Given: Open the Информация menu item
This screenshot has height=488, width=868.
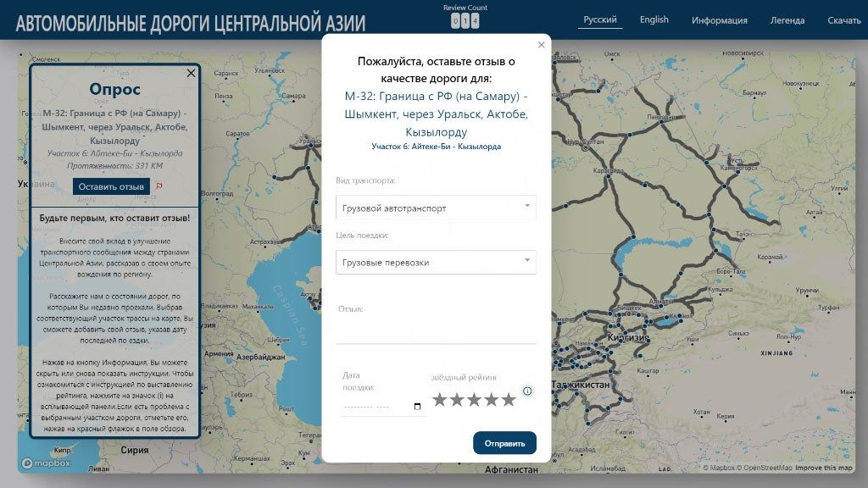Looking at the screenshot, I should click(722, 19).
